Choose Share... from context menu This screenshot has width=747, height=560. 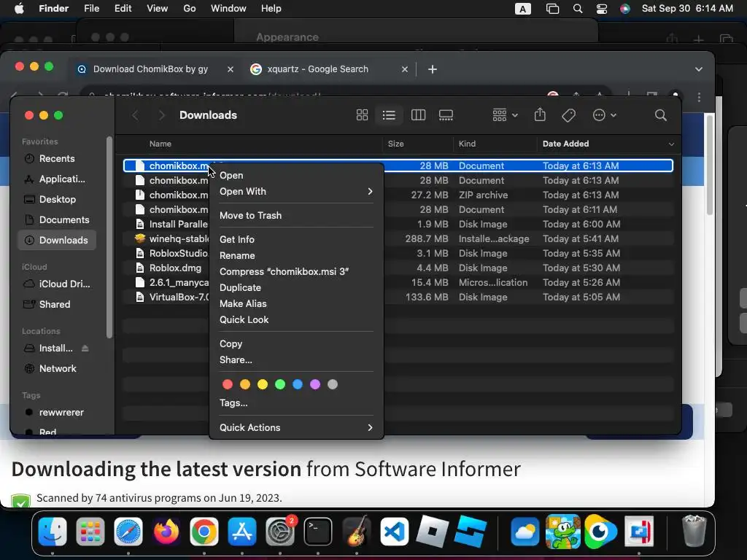coord(296,360)
